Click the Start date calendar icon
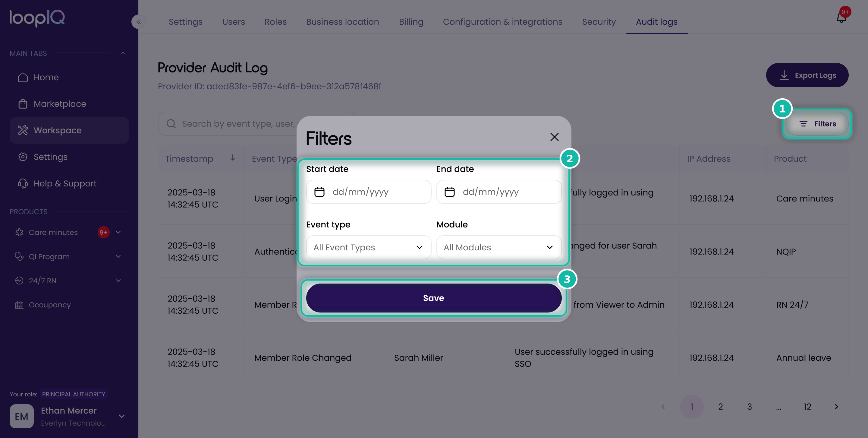This screenshot has height=438, width=868. 319,192
